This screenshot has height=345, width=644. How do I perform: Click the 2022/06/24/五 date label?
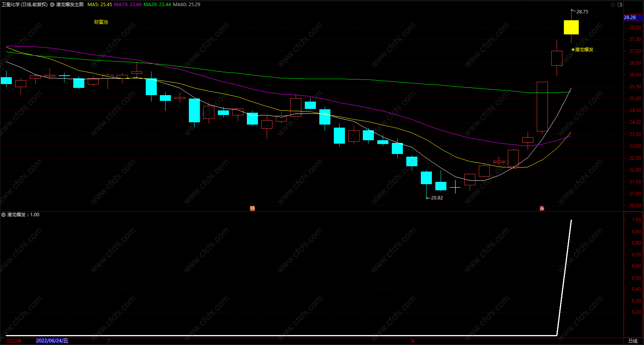[x=52, y=341]
